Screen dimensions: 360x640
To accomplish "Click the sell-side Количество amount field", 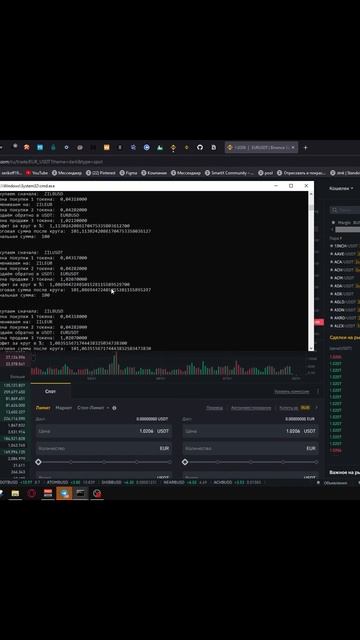I will click(x=250, y=448).
